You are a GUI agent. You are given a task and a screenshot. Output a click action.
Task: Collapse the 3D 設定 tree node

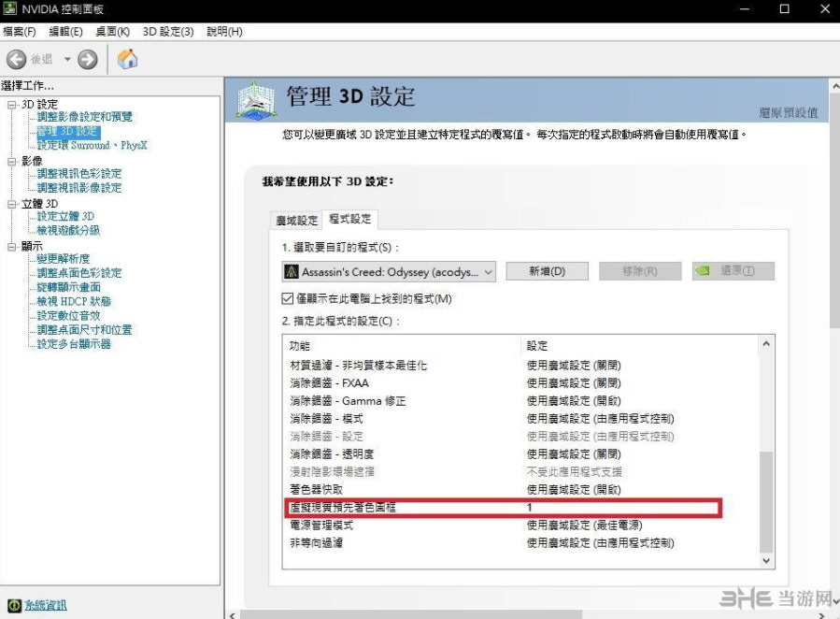tap(11, 104)
